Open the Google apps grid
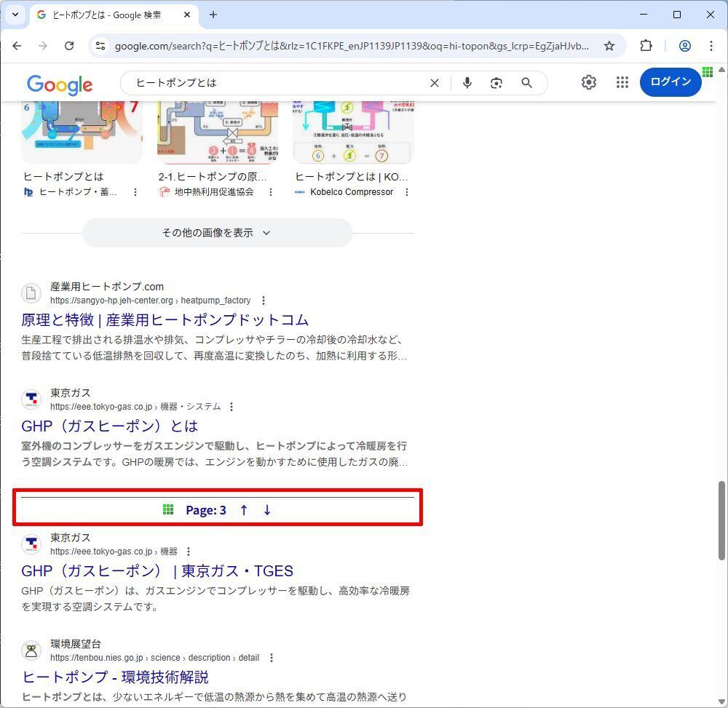The width and height of the screenshot is (728, 708). [622, 82]
